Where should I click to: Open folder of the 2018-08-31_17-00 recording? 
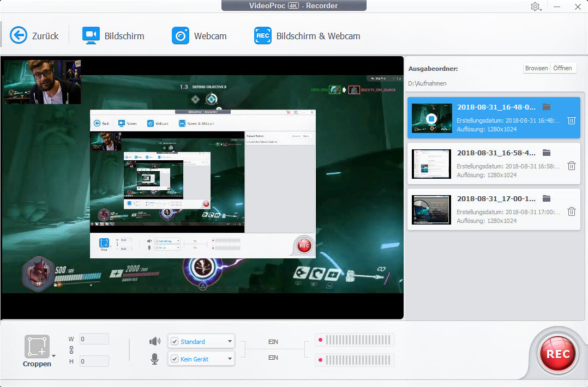(547, 198)
